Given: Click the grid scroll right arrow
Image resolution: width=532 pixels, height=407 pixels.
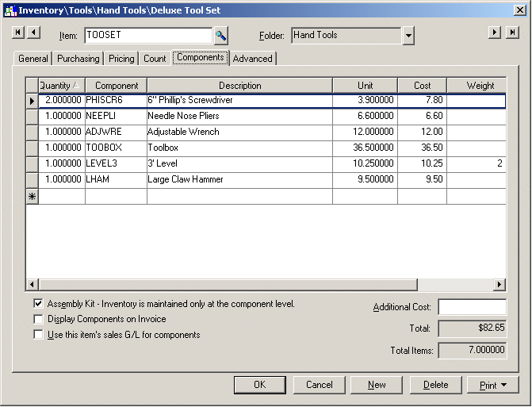Looking at the screenshot, I should (x=499, y=285).
